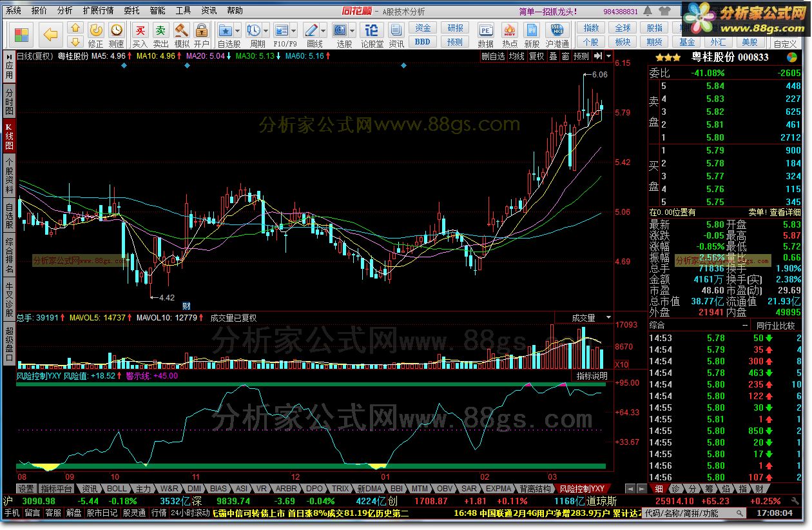Viewport: 812px width, 530px height.
Task: Select the 同行业比较 tab in right panel
Action: click(775, 326)
